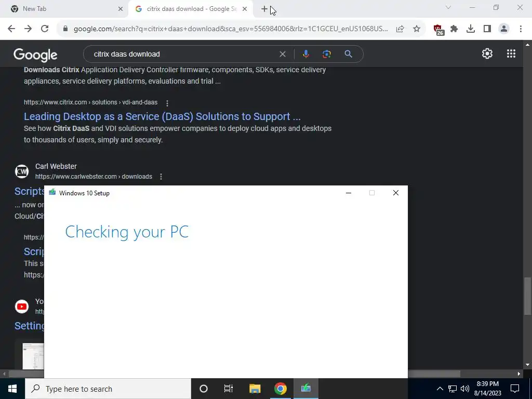Open options for the carlwebster.com result
The width and height of the screenshot is (532, 399).
pyautogui.click(x=161, y=177)
